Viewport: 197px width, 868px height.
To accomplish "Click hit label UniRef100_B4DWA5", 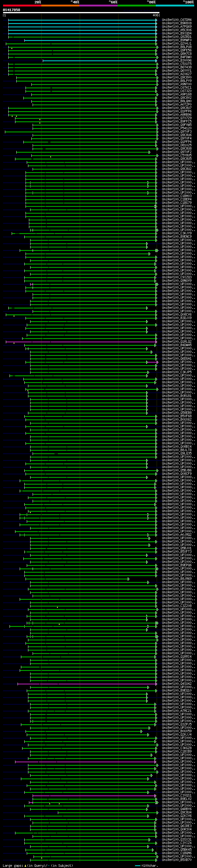I will 176,345.
